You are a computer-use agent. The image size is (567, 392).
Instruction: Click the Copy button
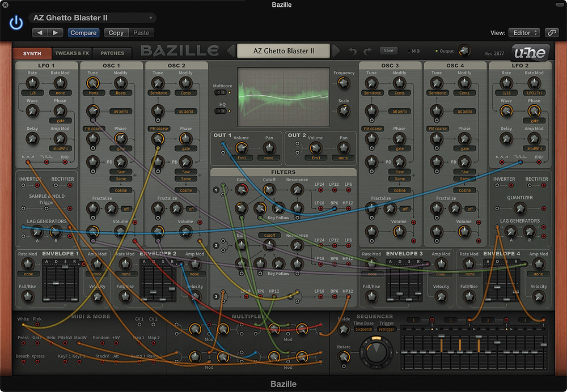(x=116, y=33)
